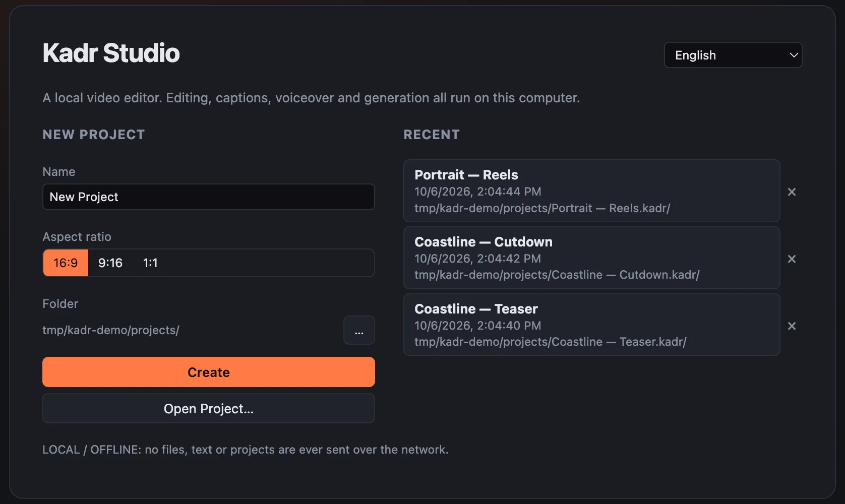Select the 16:9 aspect ratio
845x504 pixels.
66,263
